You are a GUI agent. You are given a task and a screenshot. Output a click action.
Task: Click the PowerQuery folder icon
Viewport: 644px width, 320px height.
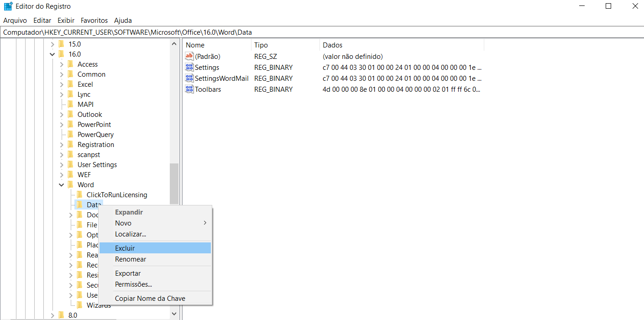[70, 135]
